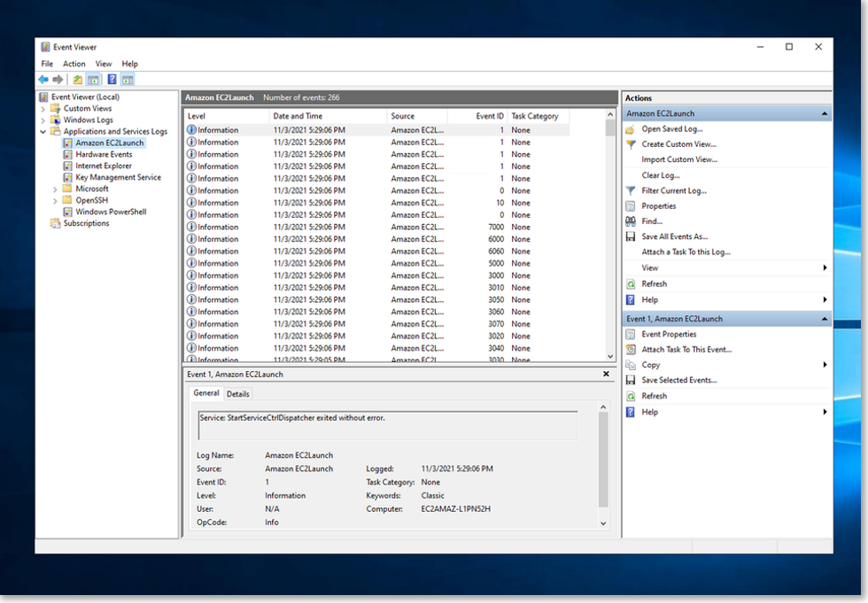Toggle the console tree visibility
The height and width of the screenshot is (603, 868).
coord(92,79)
